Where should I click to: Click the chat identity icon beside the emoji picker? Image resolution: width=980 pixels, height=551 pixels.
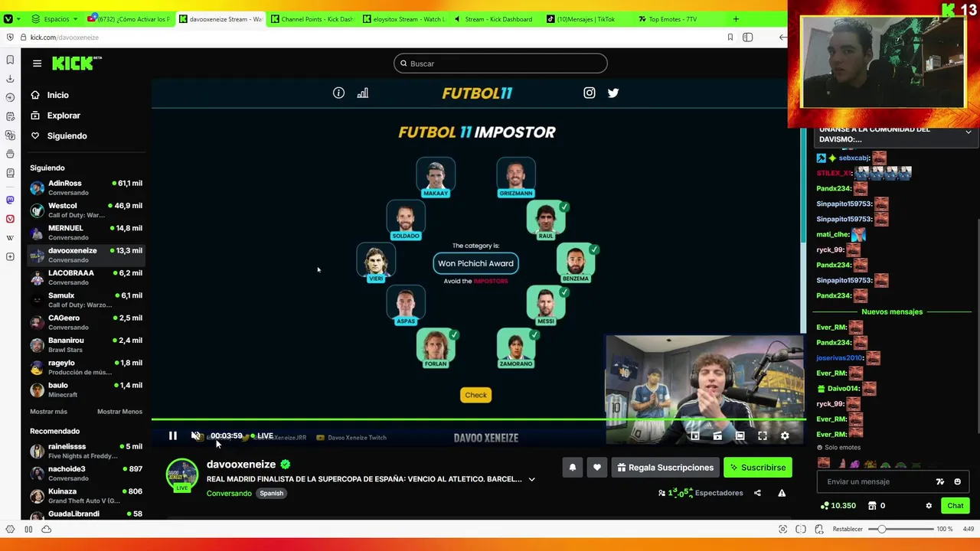(940, 481)
